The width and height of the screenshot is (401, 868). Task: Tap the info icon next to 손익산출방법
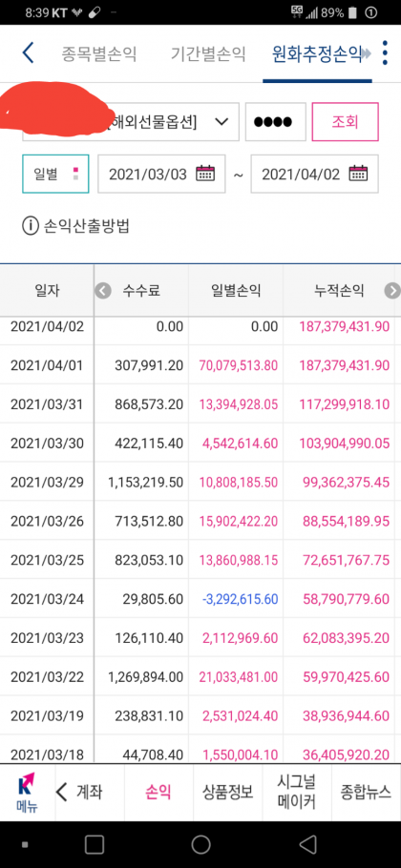(30, 226)
